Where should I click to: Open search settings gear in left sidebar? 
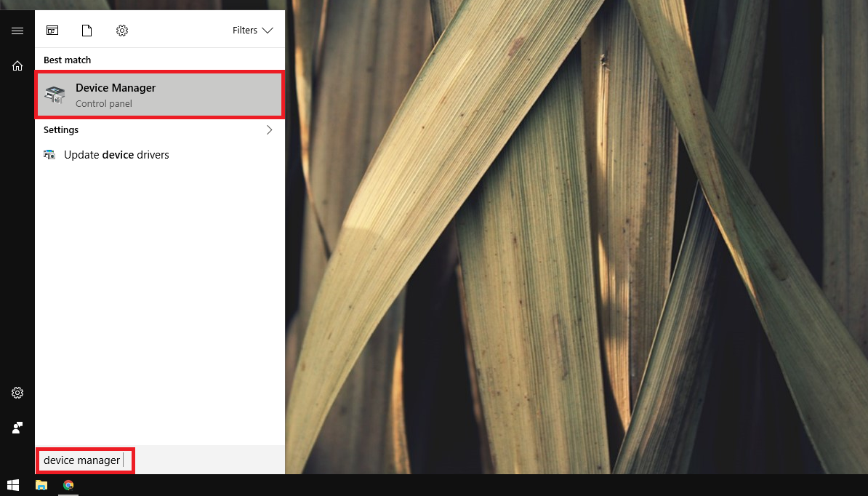point(17,393)
